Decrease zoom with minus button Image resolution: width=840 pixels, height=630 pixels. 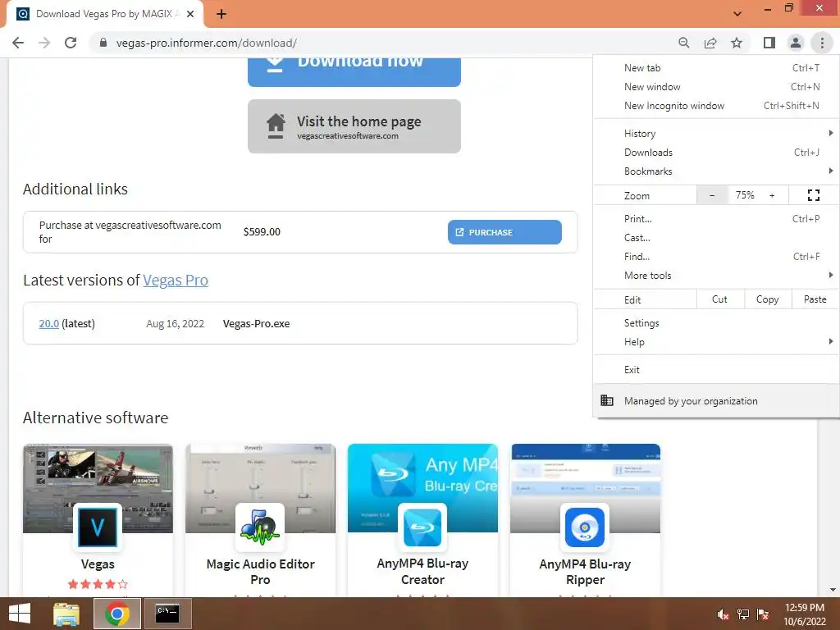point(712,195)
